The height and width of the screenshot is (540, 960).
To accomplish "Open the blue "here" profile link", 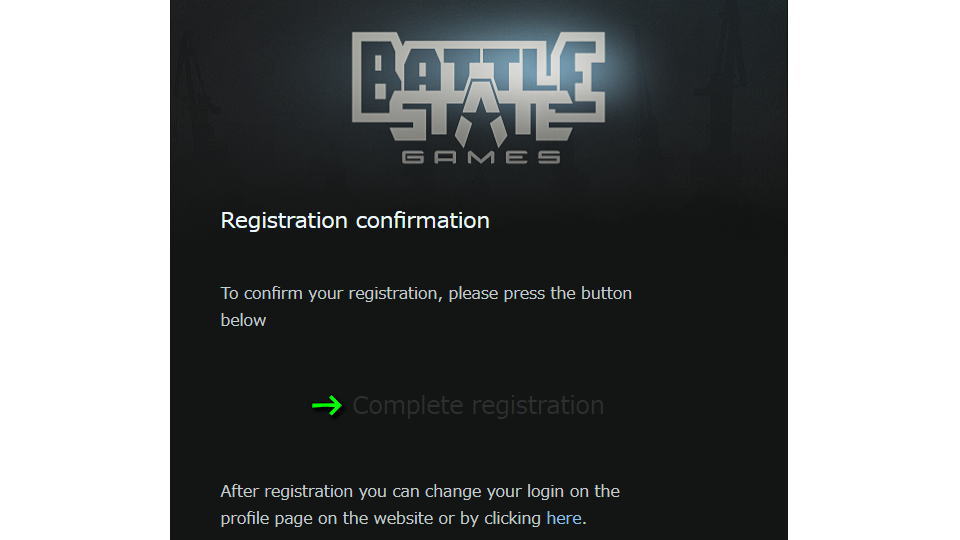I will pyautogui.click(x=563, y=518).
